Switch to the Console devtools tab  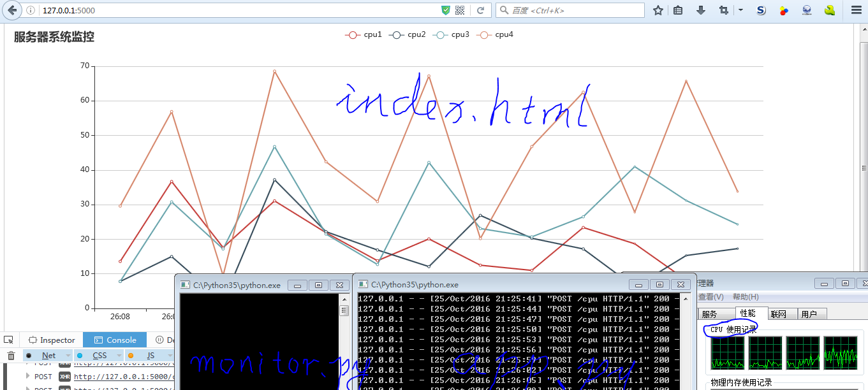coord(115,340)
